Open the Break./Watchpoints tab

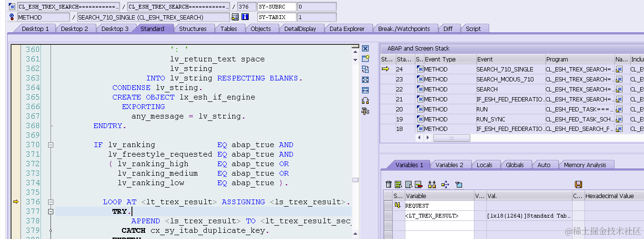(x=404, y=29)
